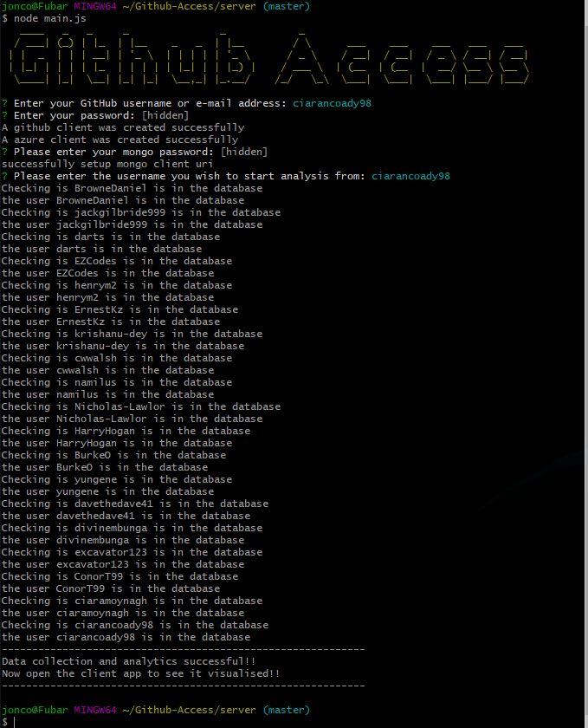Click 'the user namilus' line
Screen dimensions: 588x728
[107, 394]
